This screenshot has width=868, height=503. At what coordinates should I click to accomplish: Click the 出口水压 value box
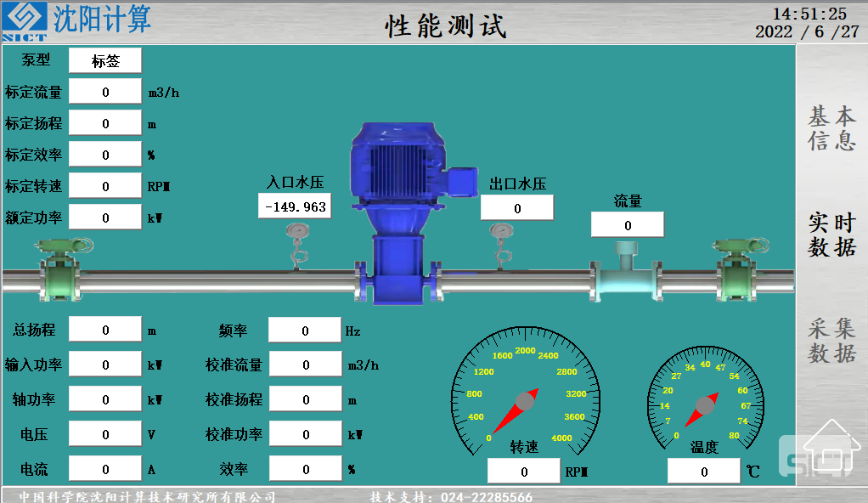[x=517, y=208]
